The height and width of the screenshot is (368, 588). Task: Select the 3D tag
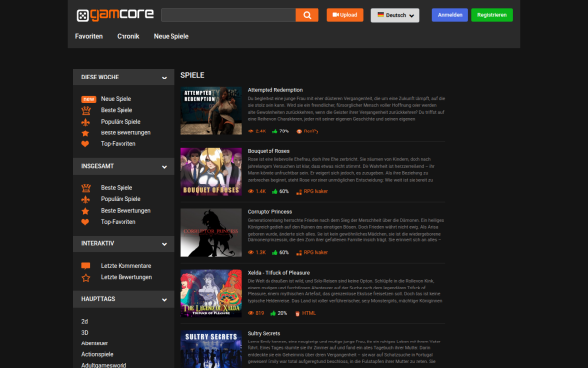click(85, 333)
